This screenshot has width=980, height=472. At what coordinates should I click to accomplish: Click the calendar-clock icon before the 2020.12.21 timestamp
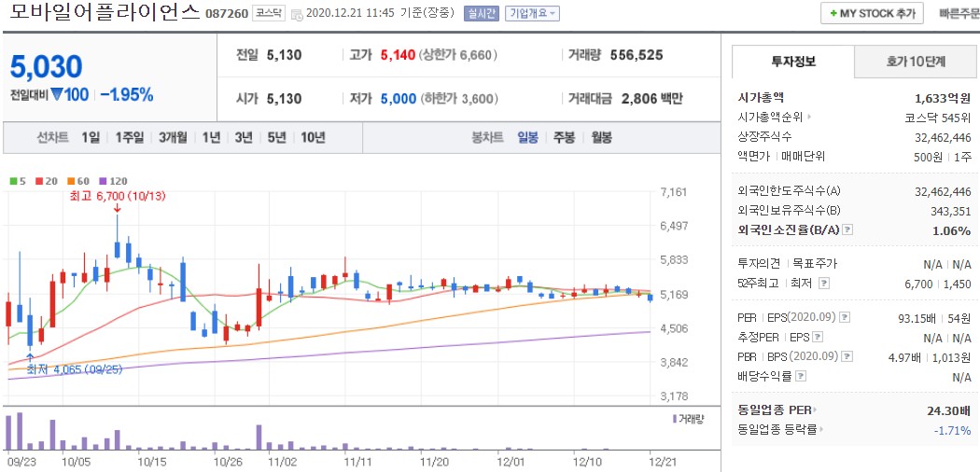coord(297,14)
